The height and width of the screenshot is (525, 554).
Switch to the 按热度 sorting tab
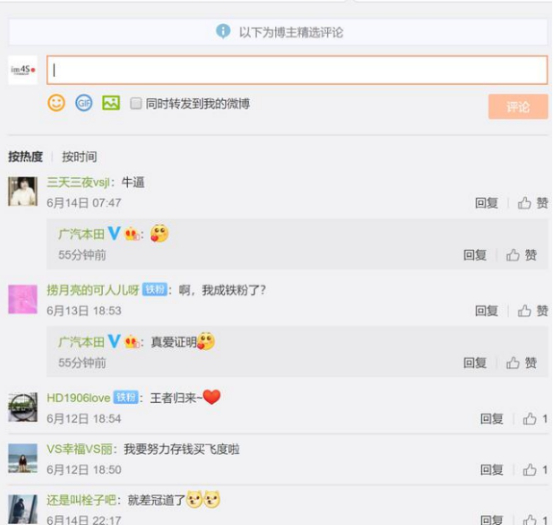(x=25, y=157)
